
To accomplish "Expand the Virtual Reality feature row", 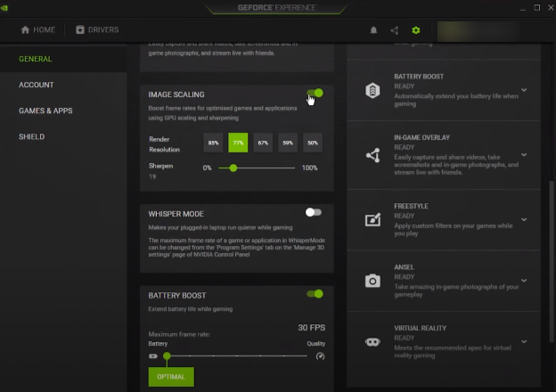I will click(524, 342).
